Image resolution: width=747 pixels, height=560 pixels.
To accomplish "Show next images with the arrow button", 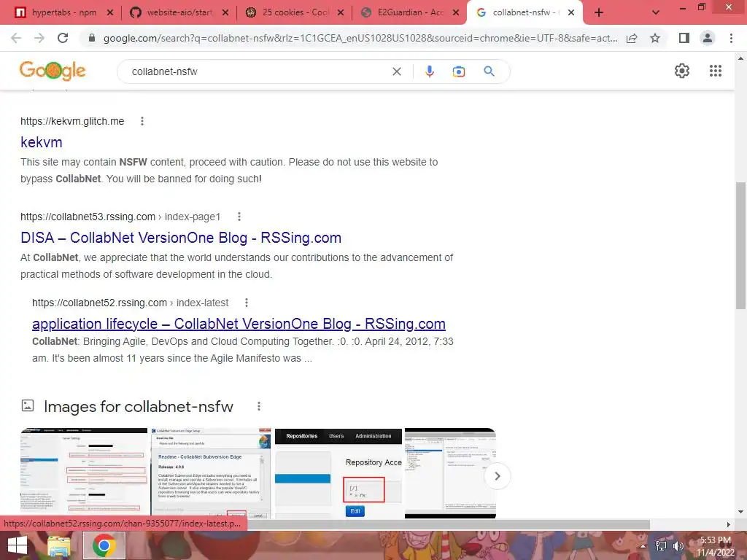I will pyautogui.click(x=497, y=475).
